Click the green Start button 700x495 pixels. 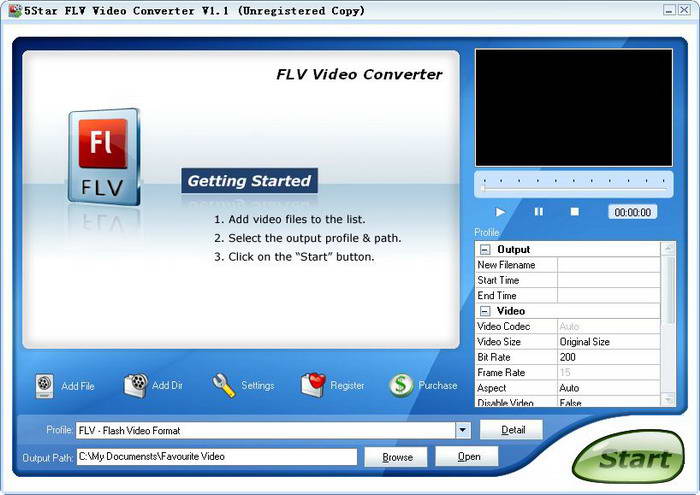click(629, 457)
